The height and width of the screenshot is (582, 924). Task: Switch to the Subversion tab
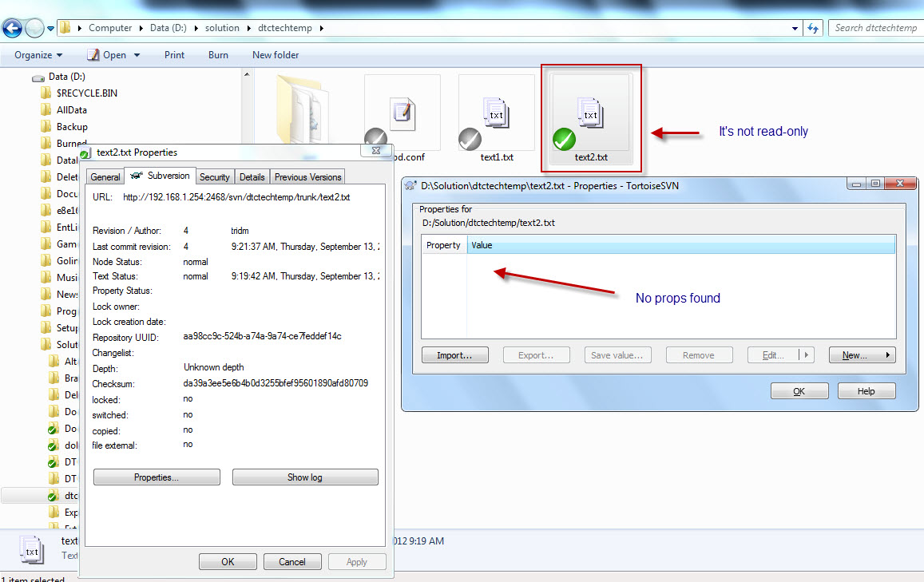point(161,176)
